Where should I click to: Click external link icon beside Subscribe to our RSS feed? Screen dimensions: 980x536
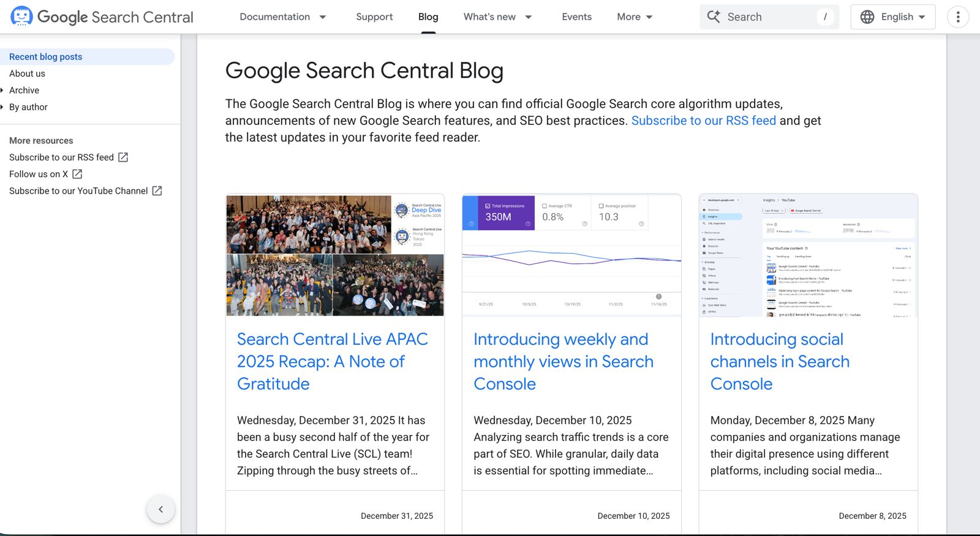[x=124, y=157]
